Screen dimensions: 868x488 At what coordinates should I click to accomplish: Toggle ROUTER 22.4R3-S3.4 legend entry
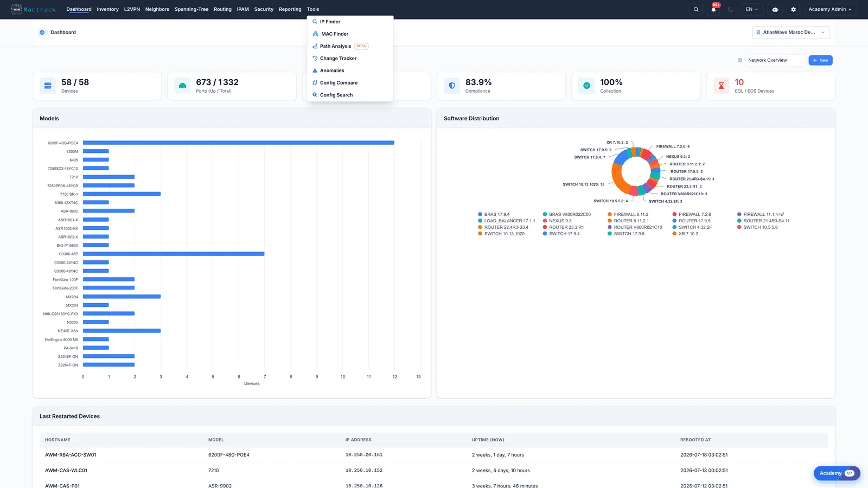tap(503, 227)
